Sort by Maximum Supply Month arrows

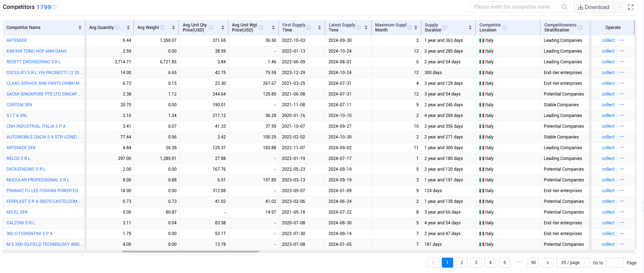pyautogui.click(x=416, y=28)
